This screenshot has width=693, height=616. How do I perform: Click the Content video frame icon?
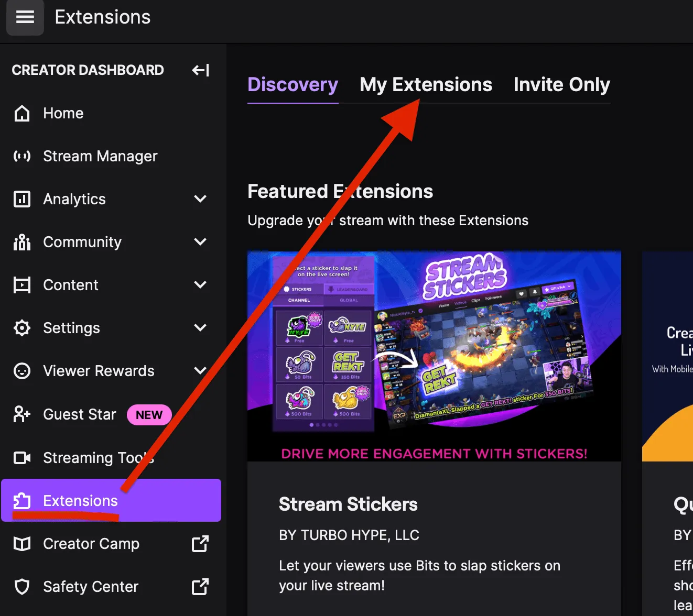[22, 285]
